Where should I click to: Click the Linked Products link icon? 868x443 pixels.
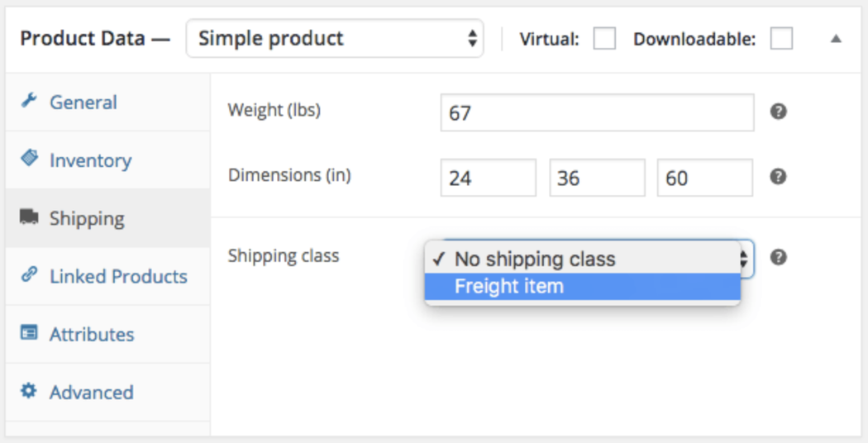click(29, 275)
